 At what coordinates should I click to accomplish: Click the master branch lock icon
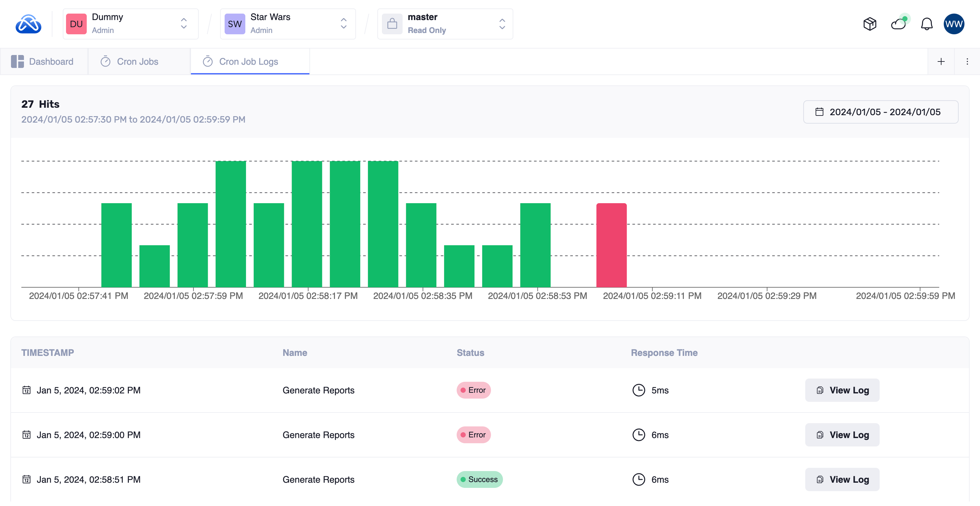coord(392,24)
